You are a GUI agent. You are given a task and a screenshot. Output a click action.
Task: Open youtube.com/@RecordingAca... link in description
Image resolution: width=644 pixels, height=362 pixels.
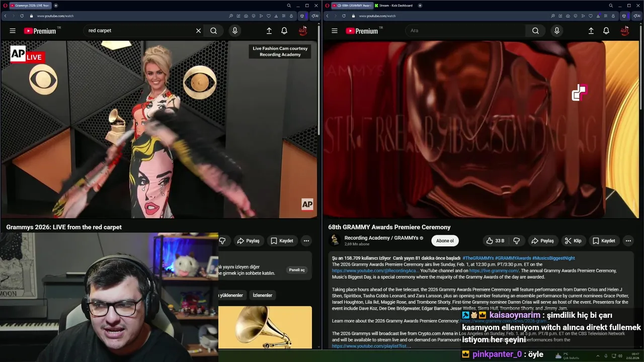[x=375, y=270]
